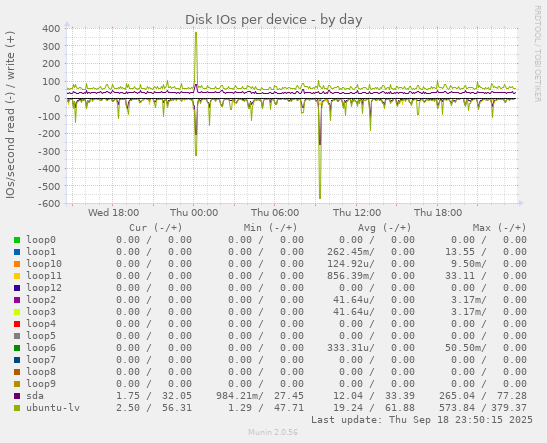
Task: Click the sda max read value '265.04'
Action: tap(457, 396)
